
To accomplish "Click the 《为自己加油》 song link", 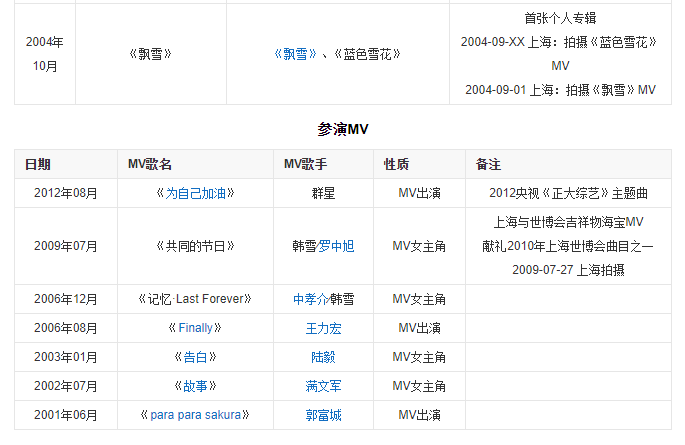I will click(194, 193).
